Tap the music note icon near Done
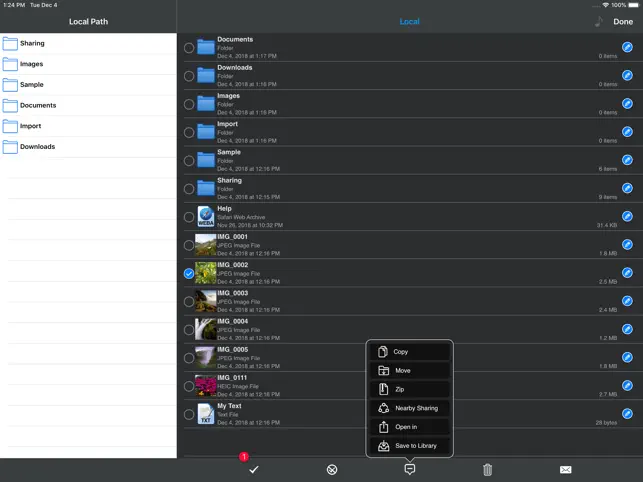Image resolution: width=643 pixels, height=482 pixels. pos(599,21)
